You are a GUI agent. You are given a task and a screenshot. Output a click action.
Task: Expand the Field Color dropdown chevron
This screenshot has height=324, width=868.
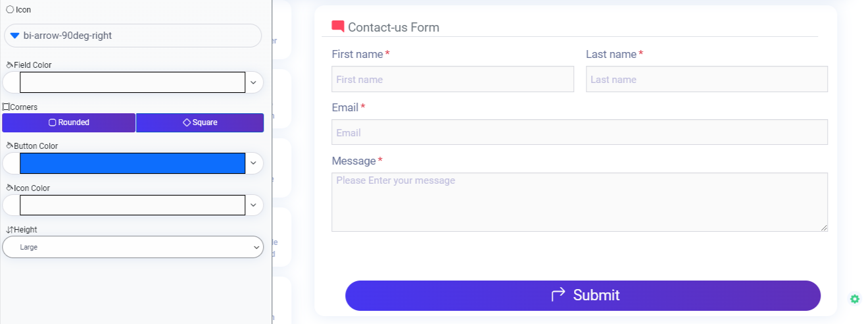pyautogui.click(x=253, y=82)
